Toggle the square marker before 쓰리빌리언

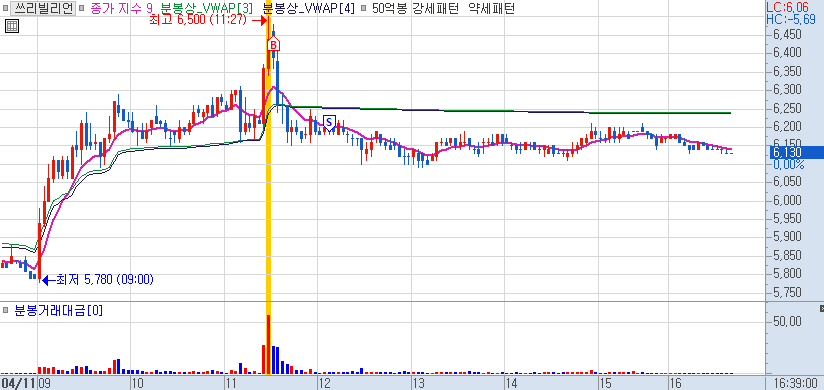(x=5, y=8)
